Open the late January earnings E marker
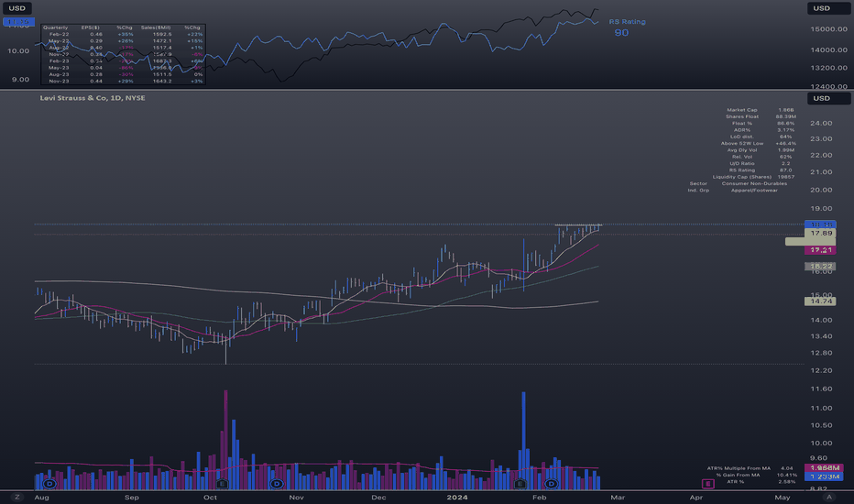Image resolution: width=854 pixels, height=504 pixels. point(520,483)
